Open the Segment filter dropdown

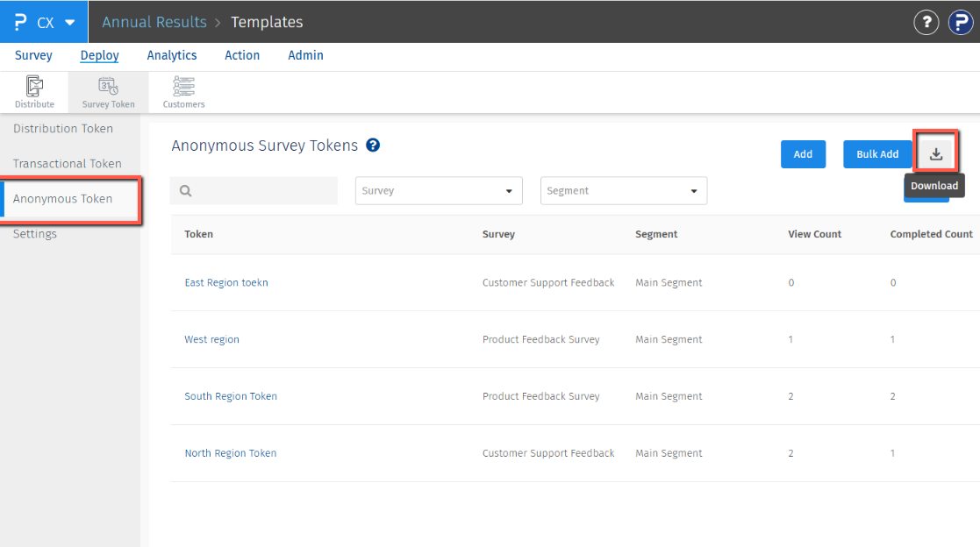623,191
